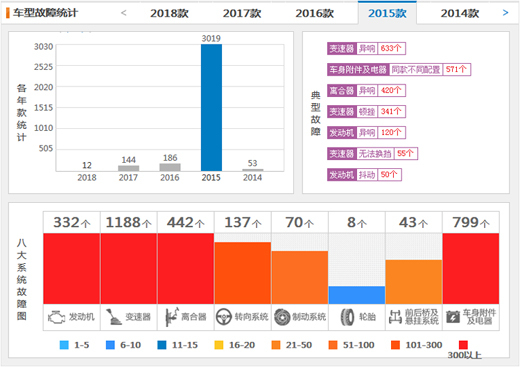Open the 发动机 异响 120个 fault tag

(x=366, y=133)
